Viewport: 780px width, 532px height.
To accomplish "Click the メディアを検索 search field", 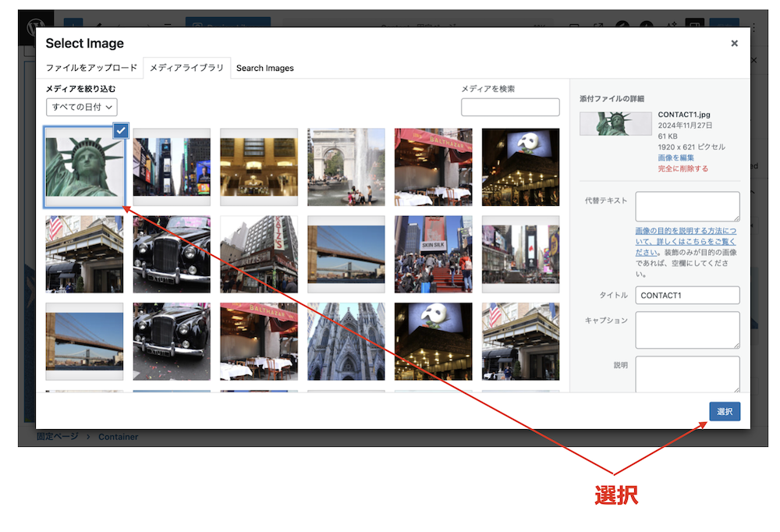I will (x=510, y=107).
